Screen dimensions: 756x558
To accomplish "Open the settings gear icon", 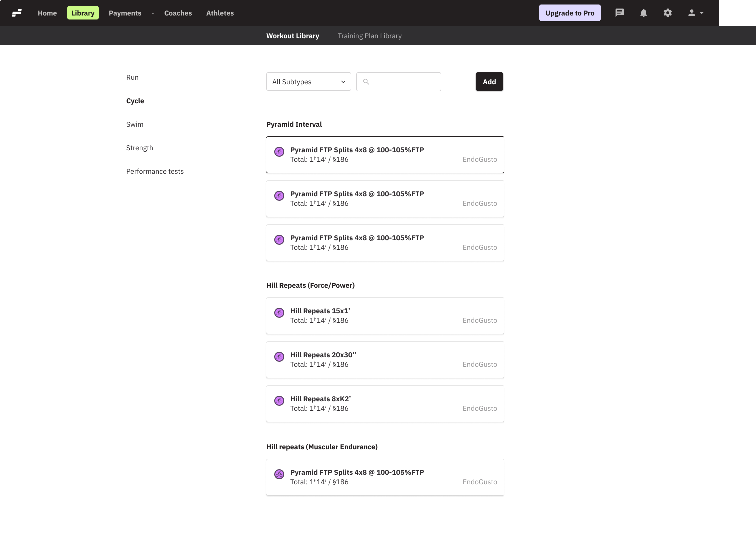I will [668, 13].
